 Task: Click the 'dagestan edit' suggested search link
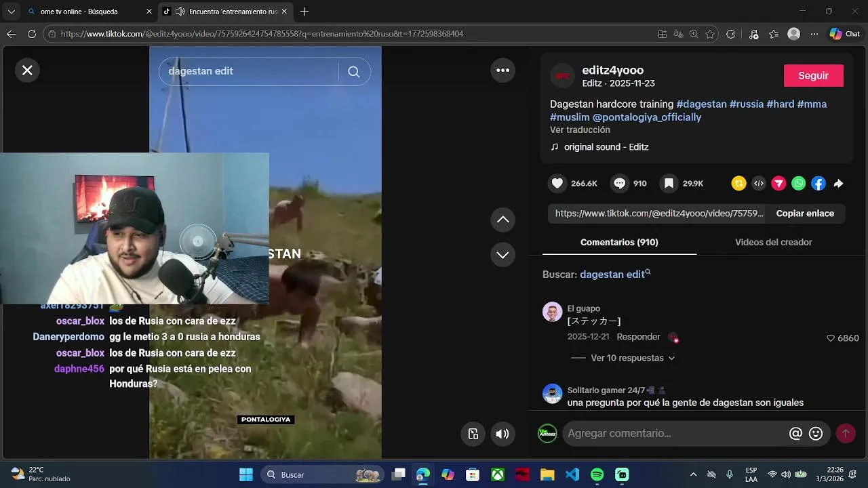[x=614, y=274]
